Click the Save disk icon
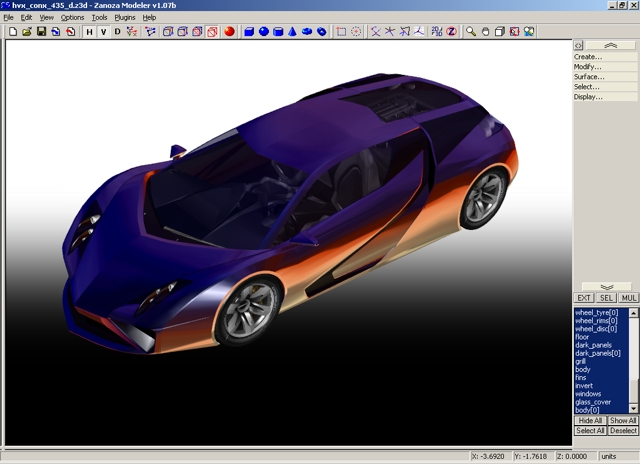The height and width of the screenshot is (464, 640). pyautogui.click(x=41, y=32)
